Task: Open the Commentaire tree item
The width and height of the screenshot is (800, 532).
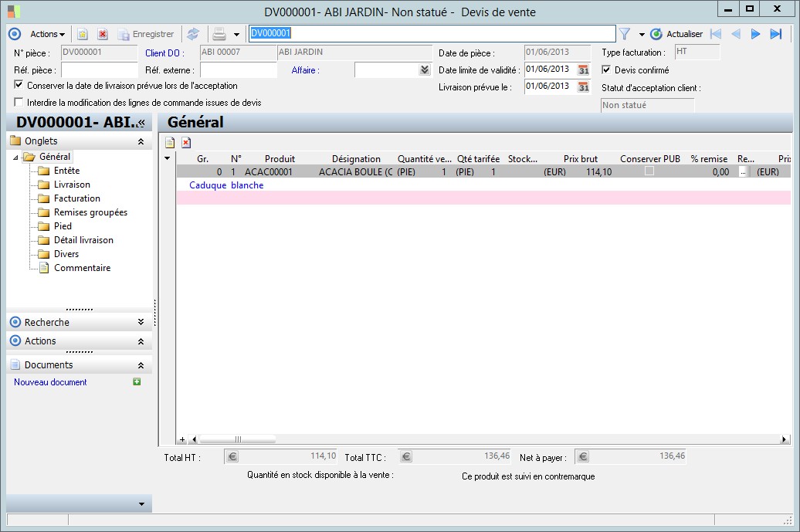Action: [x=82, y=268]
